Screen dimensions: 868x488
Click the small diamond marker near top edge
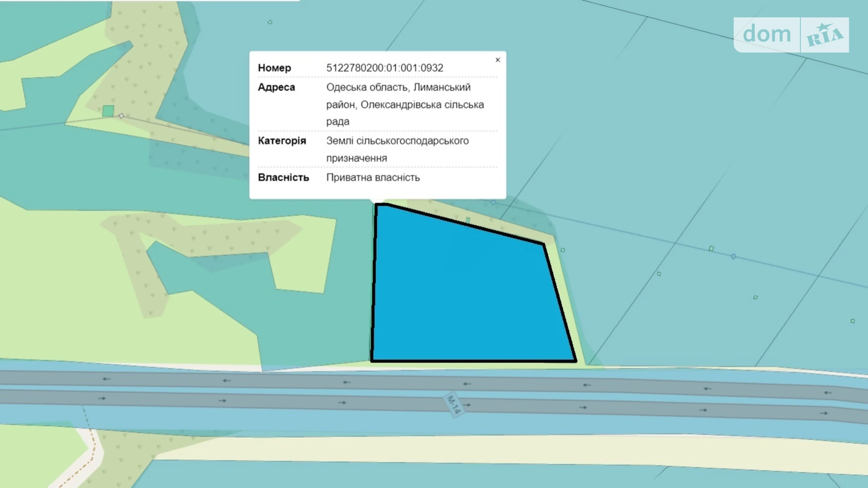(x=270, y=22)
